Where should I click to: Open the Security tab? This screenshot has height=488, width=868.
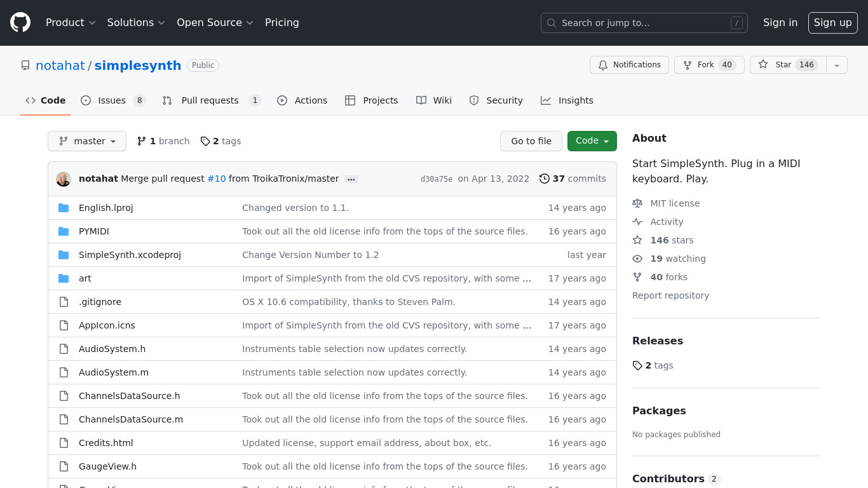[x=496, y=100]
